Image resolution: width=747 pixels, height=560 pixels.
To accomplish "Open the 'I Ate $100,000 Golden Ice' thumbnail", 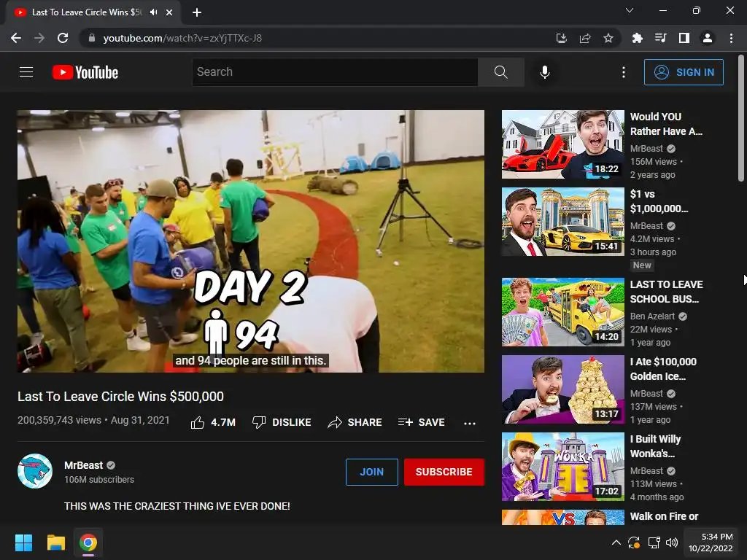I will click(x=562, y=389).
